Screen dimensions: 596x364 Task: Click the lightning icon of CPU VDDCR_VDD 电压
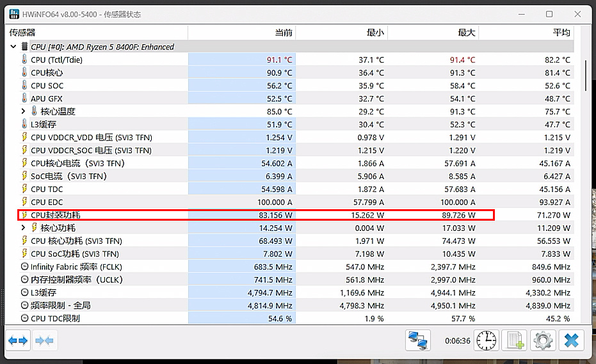coord(24,137)
